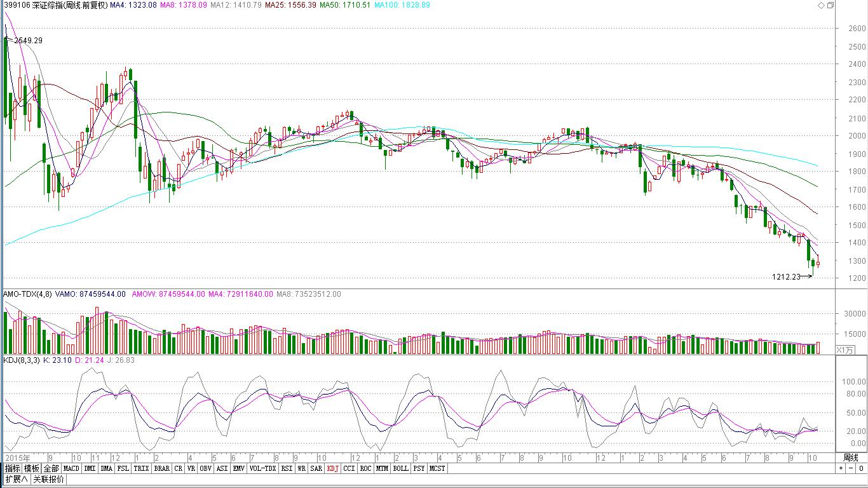This screenshot has height=488, width=868.
Task: Switch to the DMA indicator
Action: [x=107, y=468]
